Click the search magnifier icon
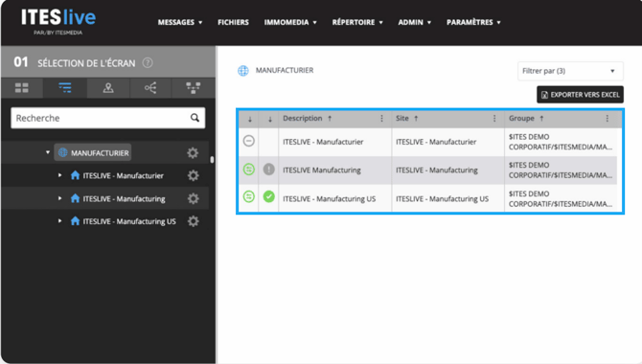The image size is (642, 364). (195, 118)
